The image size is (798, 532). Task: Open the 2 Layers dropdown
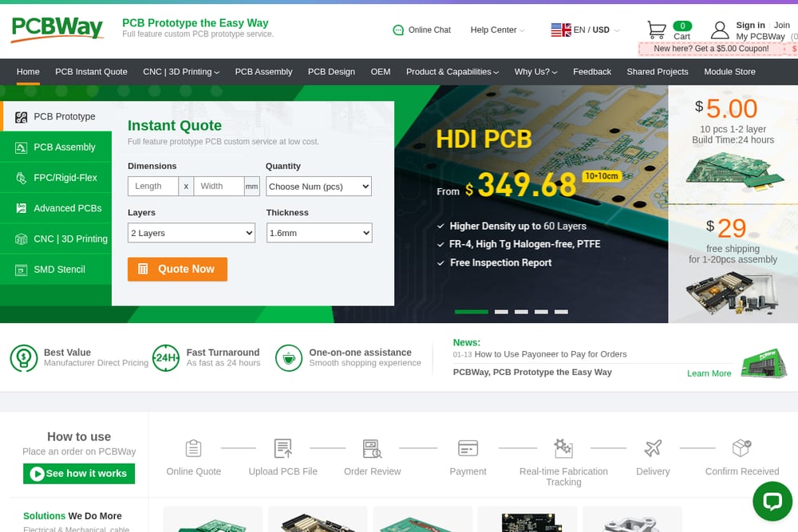click(x=192, y=233)
